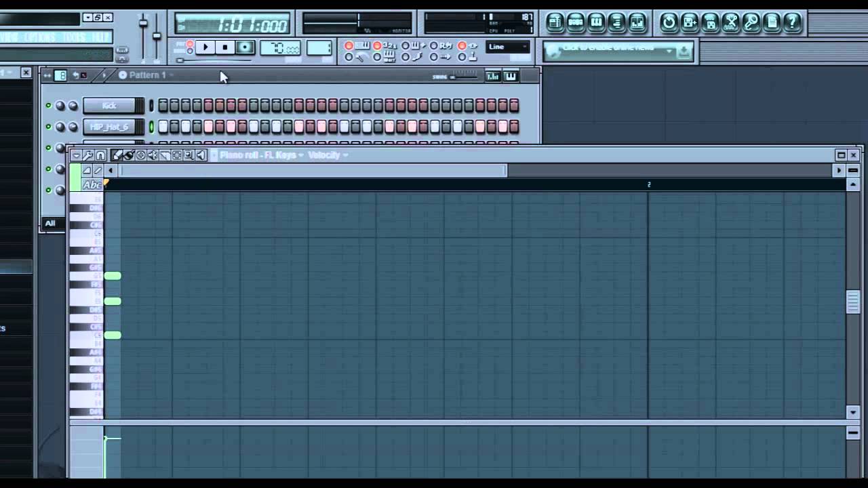Click the render to audio file icon

(x=710, y=22)
